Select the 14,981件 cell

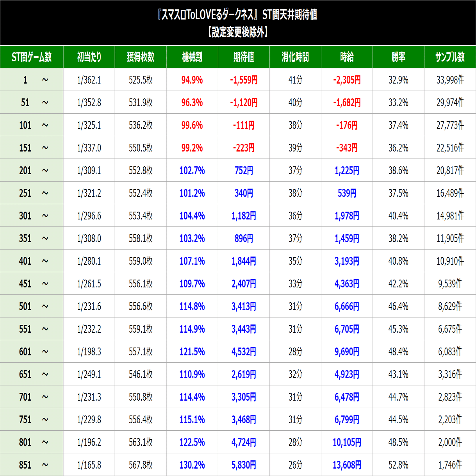(x=450, y=216)
